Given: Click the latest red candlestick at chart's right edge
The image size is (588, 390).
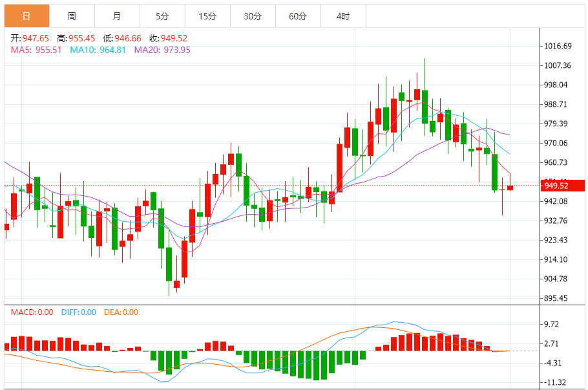Looking at the screenshot, I should (x=510, y=188).
